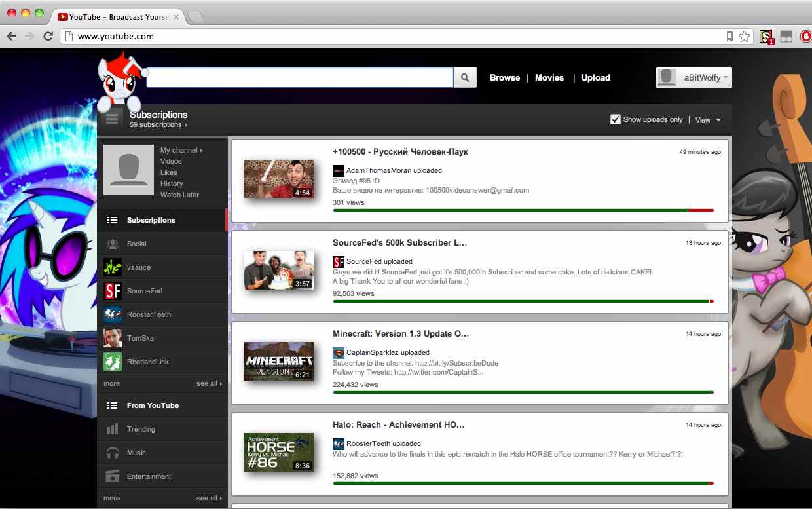Open the Minecraft Version thumbnail
Viewport: 812px width, 509px height.
click(x=279, y=362)
